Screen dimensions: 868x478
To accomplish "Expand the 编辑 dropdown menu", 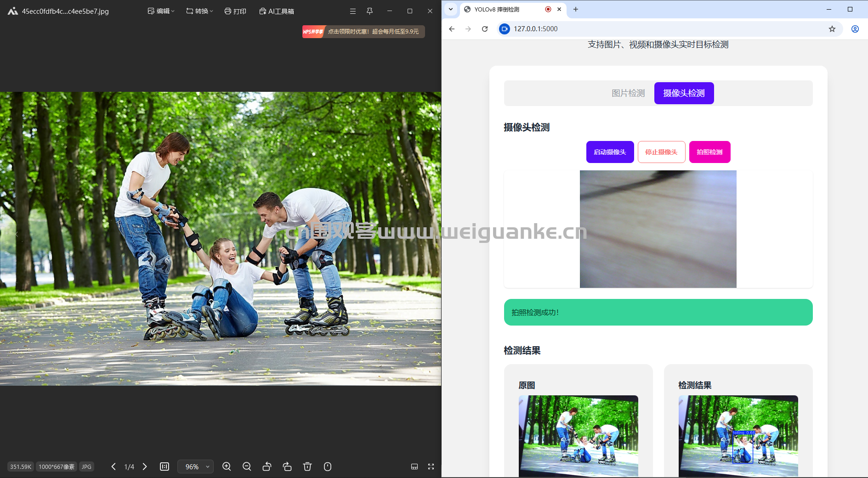I will coord(161,11).
